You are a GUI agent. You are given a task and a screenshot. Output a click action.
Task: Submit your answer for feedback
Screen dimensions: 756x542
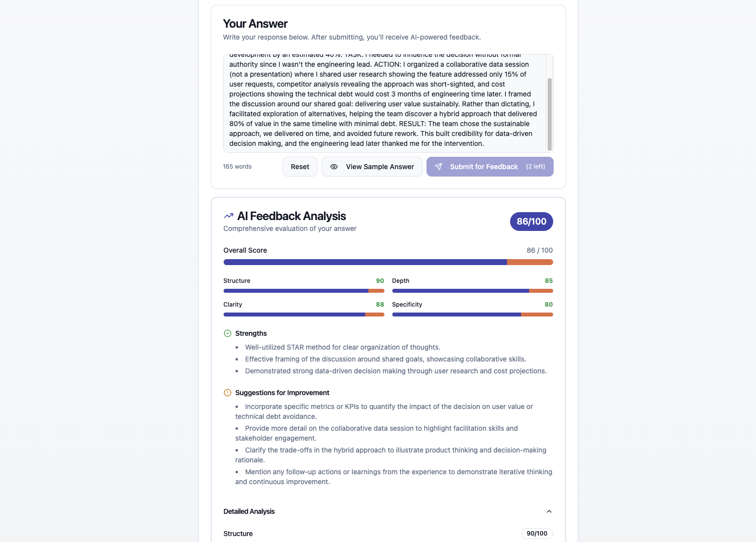[x=483, y=167]
